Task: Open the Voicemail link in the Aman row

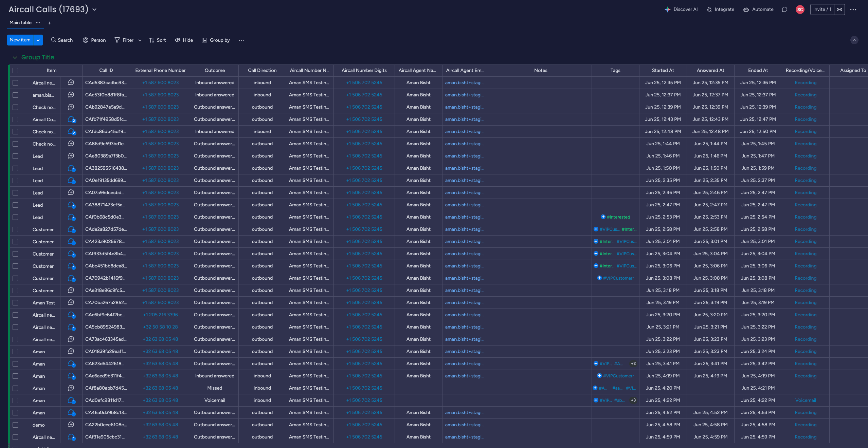Action: click(805, 400)
